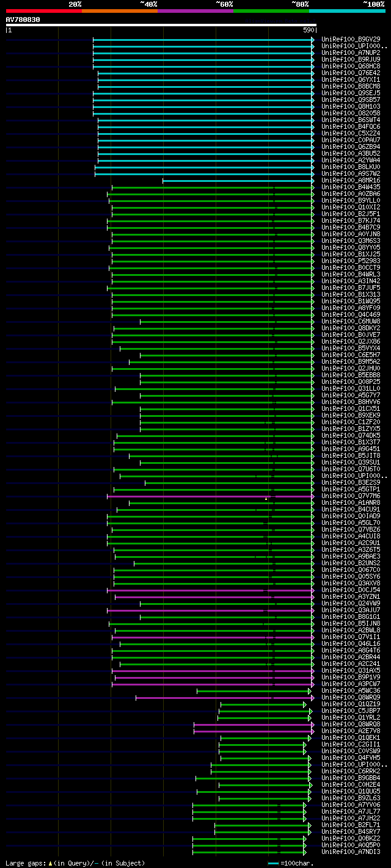Image resolution: width=391 pixels, height=868 pixels.
Task: Select the UniRef100_D0CJ54 label
Action: pyautogui.click(x=351, y=590)
